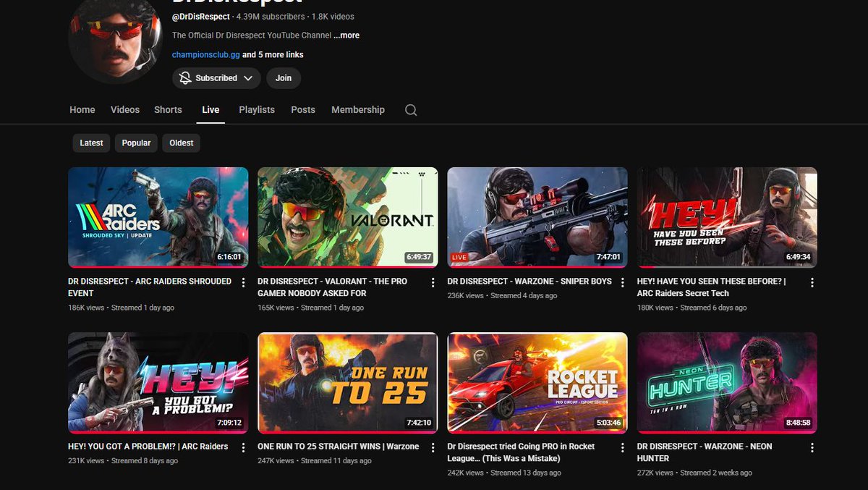Expand channel description with ...more

pos(346,35)
